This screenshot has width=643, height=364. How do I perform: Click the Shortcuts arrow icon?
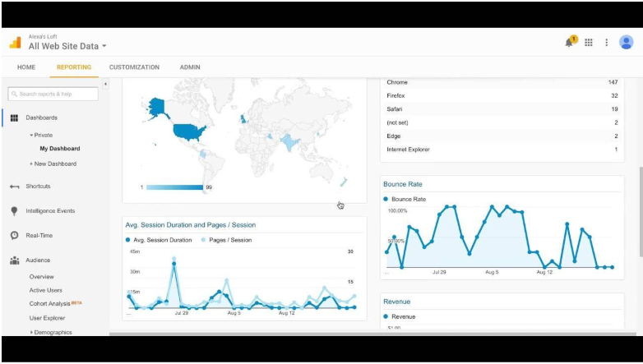pos(14,187)
